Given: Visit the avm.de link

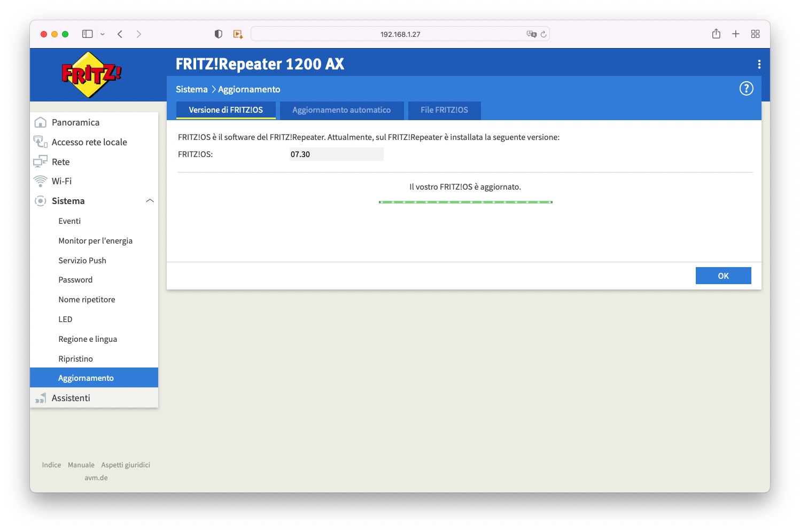Looking at the screenshot, I should 96,478.
